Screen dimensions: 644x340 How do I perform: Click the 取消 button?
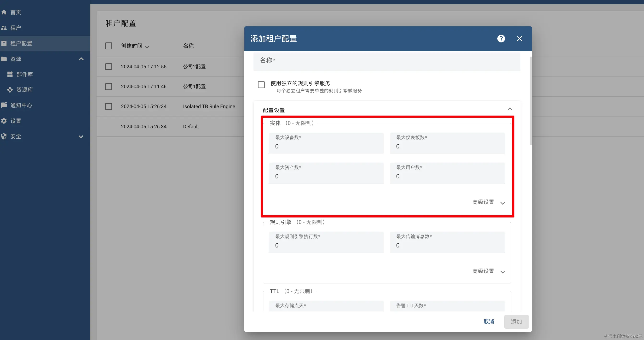489,322
